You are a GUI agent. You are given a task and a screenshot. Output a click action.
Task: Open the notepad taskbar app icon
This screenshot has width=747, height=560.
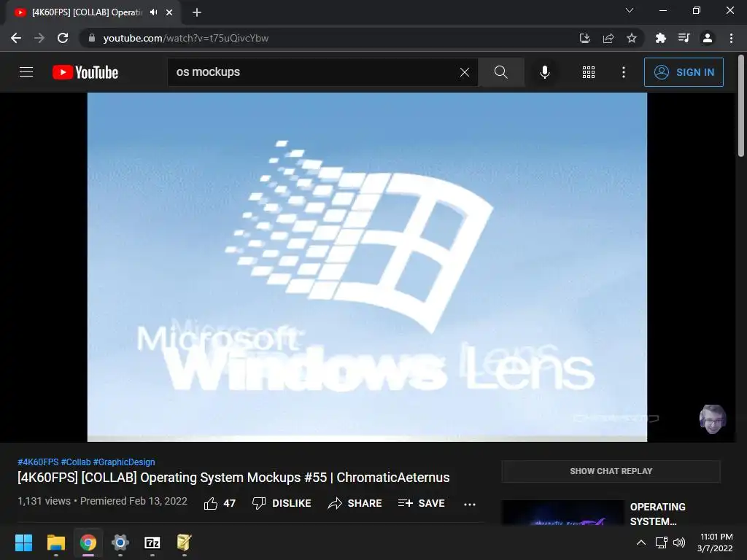click(x=184, y=542)
